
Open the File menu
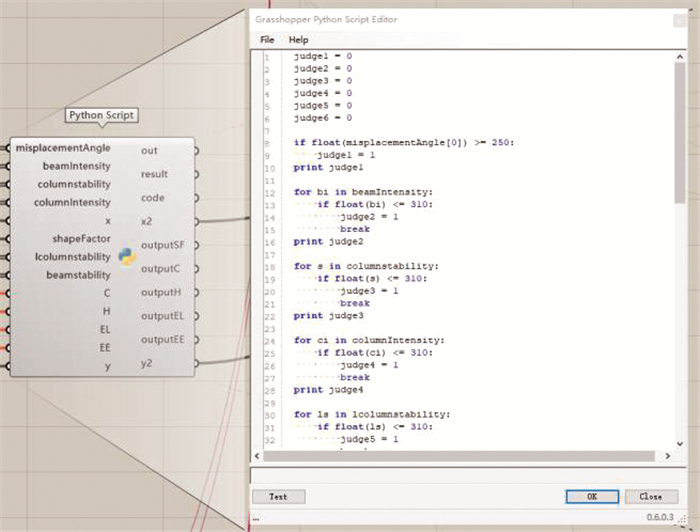click(x=267, y=40)
